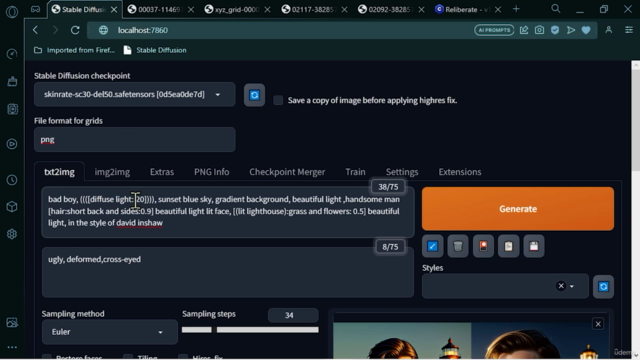Open the gear Settings sidebar icon
This screenshot has height=360, width=640.
point(12,234)
